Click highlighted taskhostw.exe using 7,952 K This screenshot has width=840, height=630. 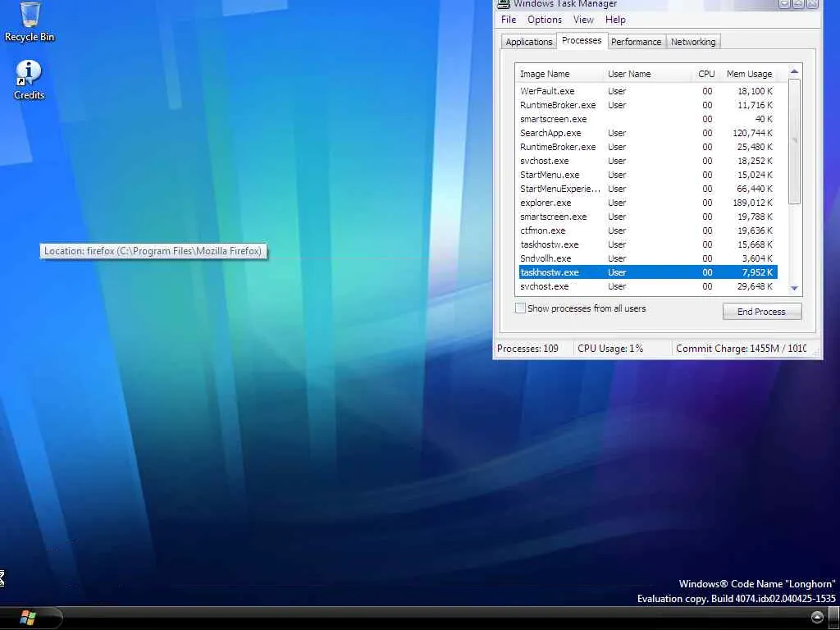[x=648, y=272]
